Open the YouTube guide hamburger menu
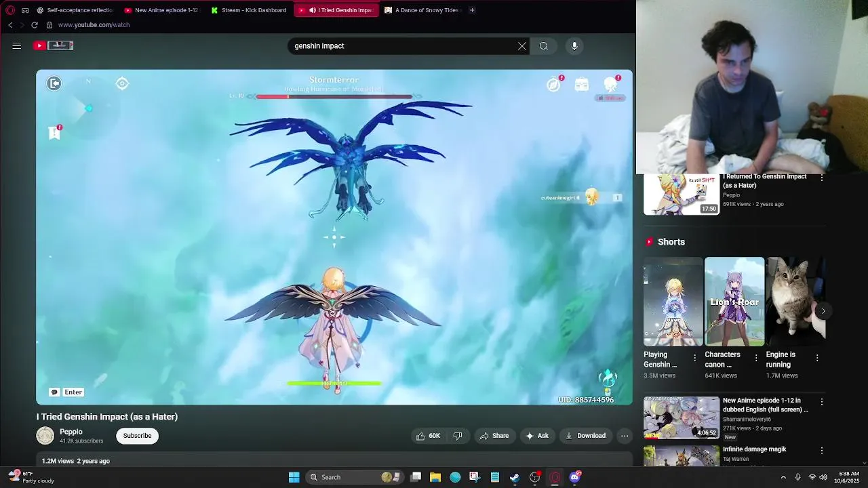This screenshot has height=488, width=868. (x=17, y=45)
